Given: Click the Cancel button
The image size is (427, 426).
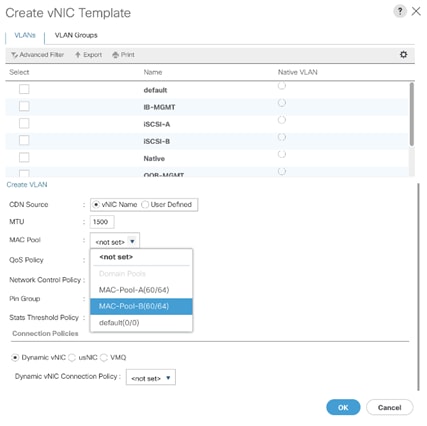Looking at the screenshot, I should (389, 407).
